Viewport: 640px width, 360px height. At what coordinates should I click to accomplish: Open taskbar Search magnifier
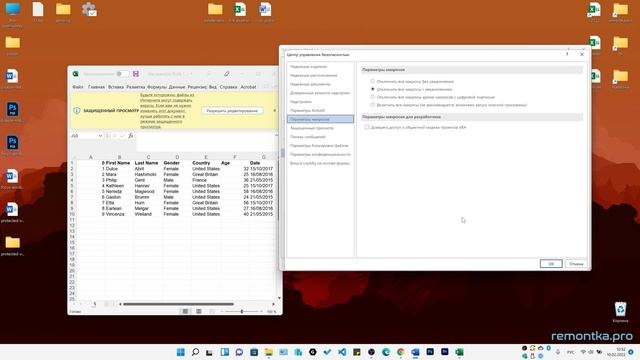click(195, 352)
